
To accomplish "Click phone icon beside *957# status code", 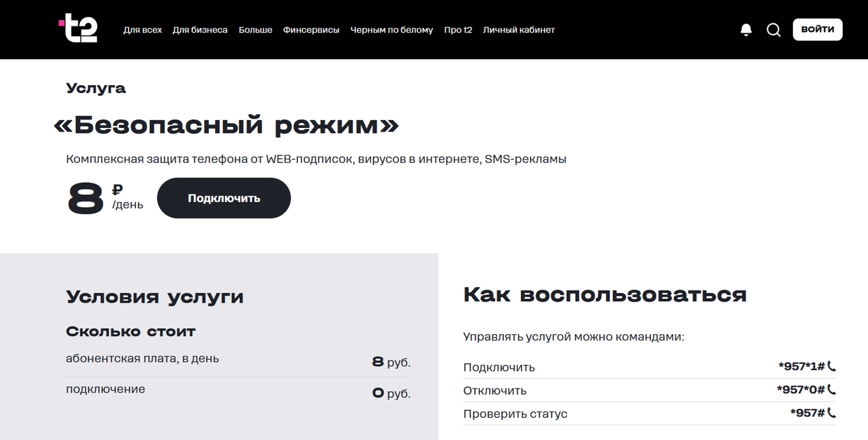I will click(x=832, y=413).
